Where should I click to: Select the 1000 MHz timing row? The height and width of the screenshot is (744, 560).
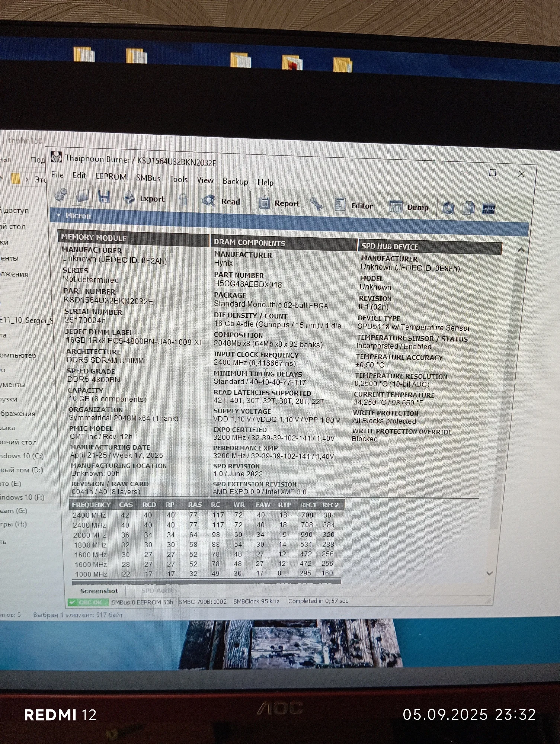point(204,574)
